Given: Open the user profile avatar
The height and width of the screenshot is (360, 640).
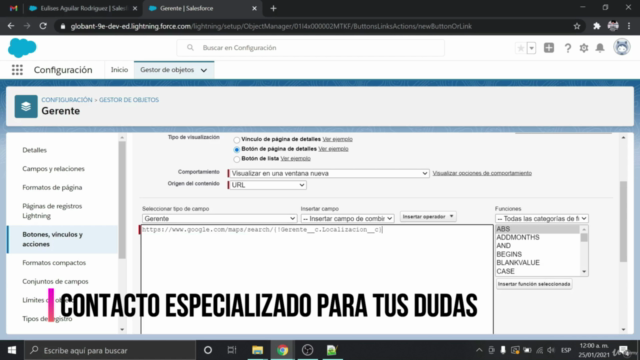Looking at the screenshot, I should tap(622, 48).
